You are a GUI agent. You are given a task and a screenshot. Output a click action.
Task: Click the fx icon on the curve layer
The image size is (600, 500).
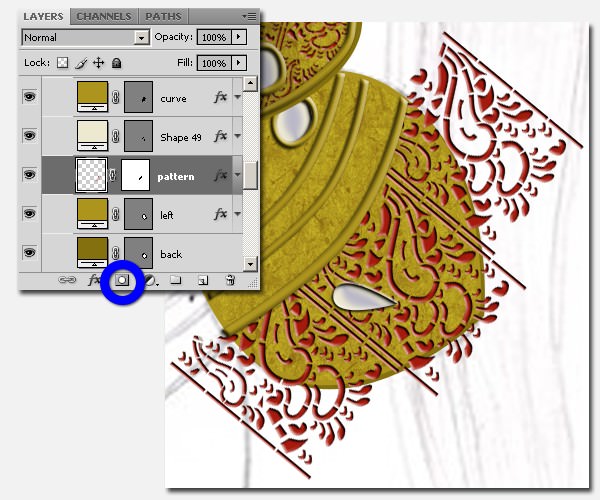(220, 97)
